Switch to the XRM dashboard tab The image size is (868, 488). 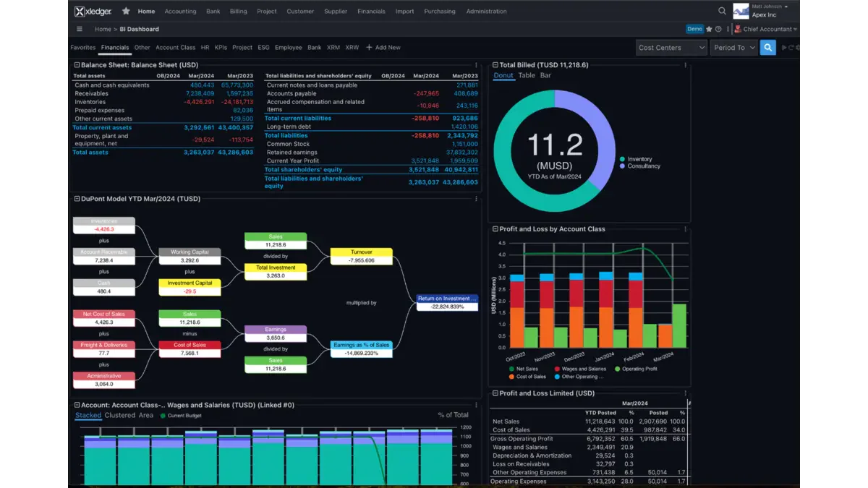point(333,48)
